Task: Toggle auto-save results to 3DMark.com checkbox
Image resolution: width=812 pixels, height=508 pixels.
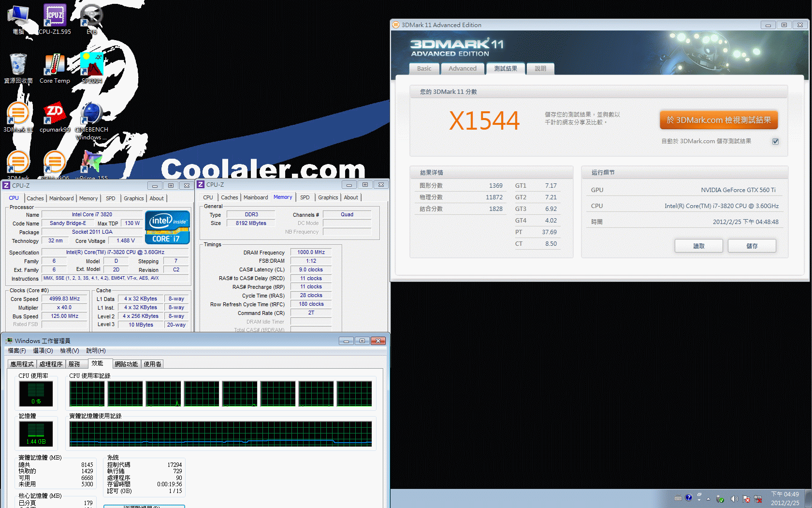Action: 775,141
